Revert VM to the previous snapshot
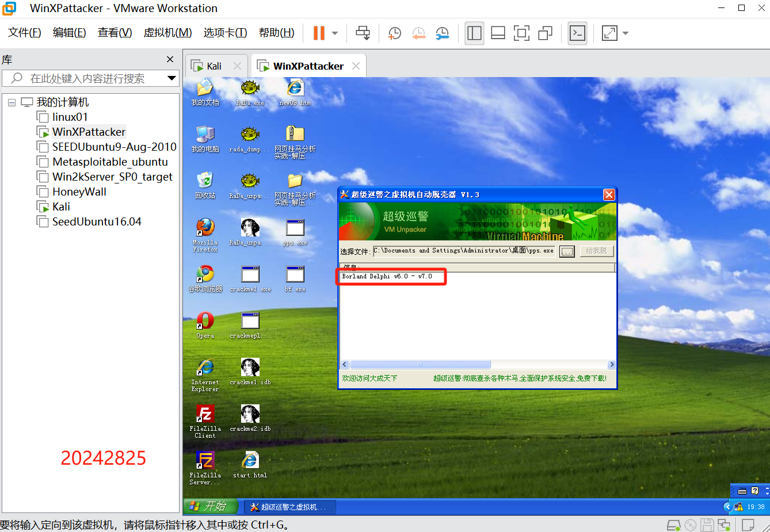770x532 pixels. click(418, 33)
